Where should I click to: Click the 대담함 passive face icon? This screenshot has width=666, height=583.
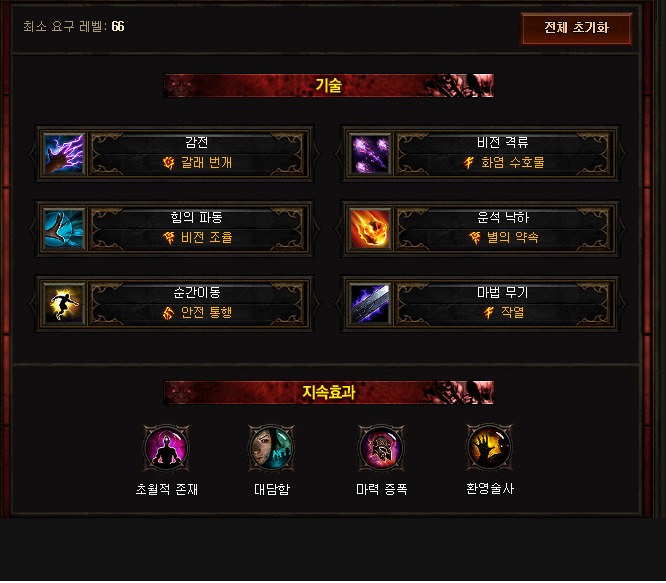coord(271,448)
